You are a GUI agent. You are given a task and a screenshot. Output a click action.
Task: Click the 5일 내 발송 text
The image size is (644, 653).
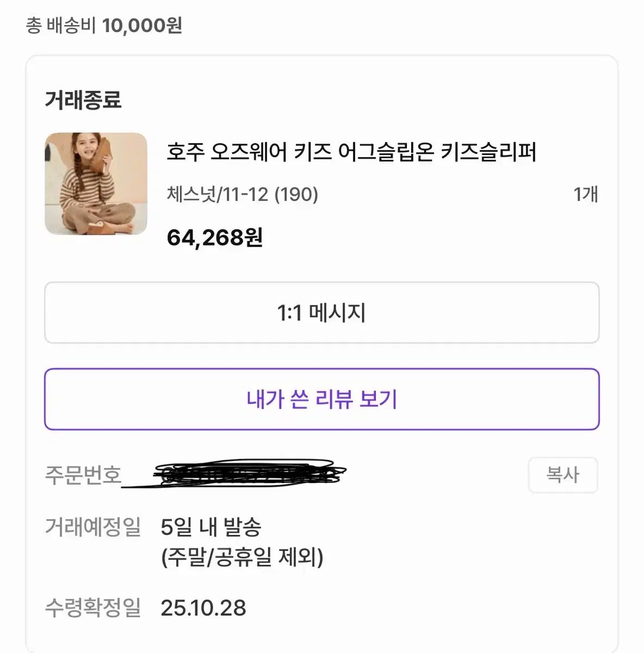click(211, 527)
